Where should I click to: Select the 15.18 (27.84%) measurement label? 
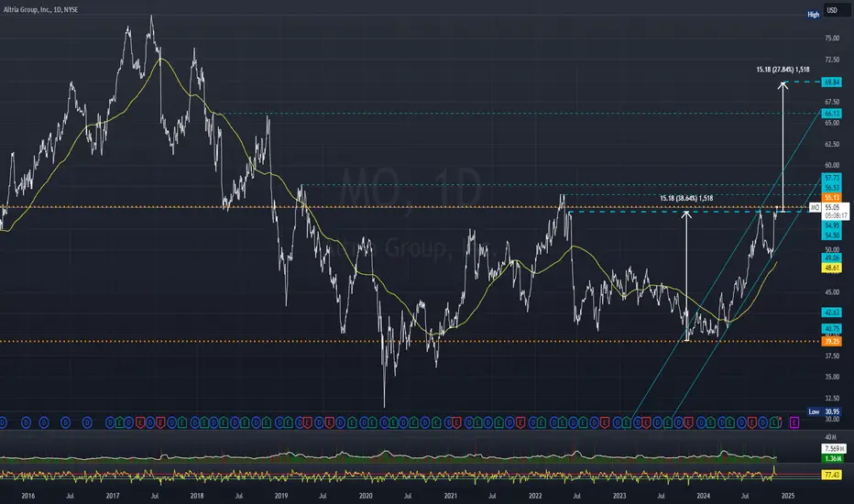click(x=783, y=70)
